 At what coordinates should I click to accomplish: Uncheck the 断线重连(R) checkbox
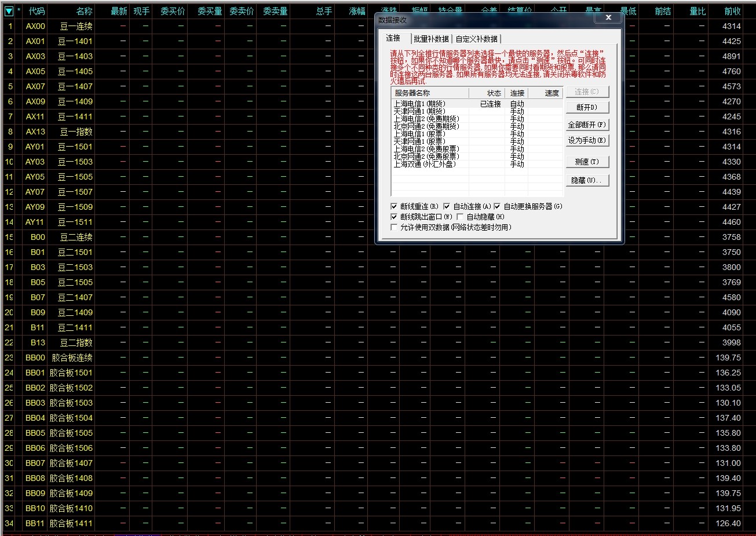395,206
